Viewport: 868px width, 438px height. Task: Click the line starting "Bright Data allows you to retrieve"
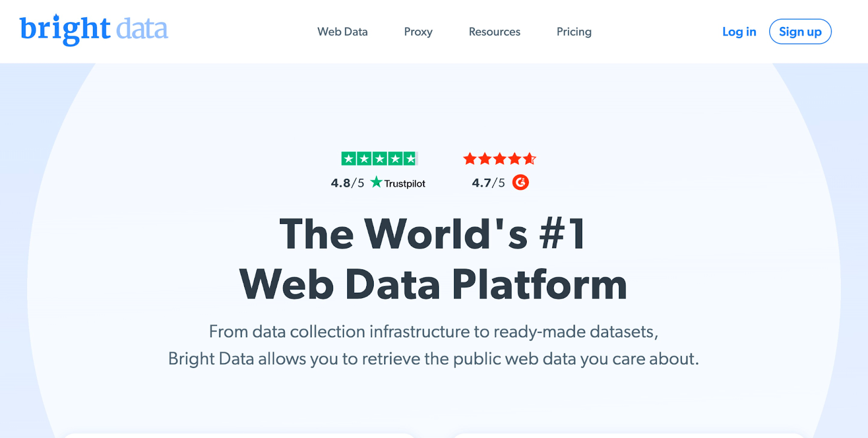click(x=433, y=359)
